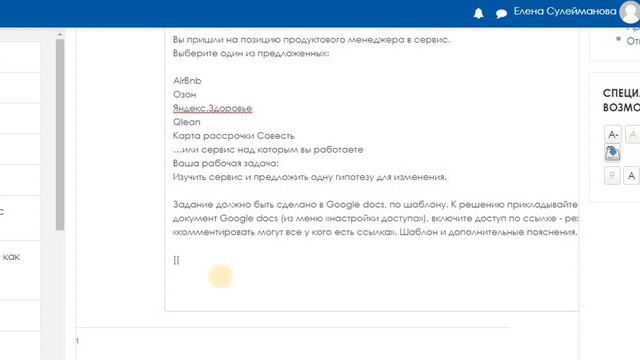Click on Карта рассрочки Совесть line

[233, 136]
